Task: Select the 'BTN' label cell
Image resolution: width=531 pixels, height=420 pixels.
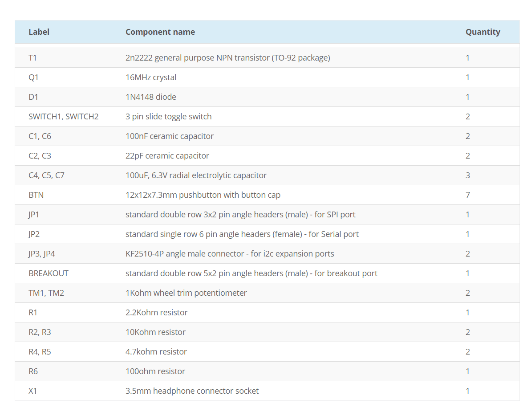Action: (36, 195)
